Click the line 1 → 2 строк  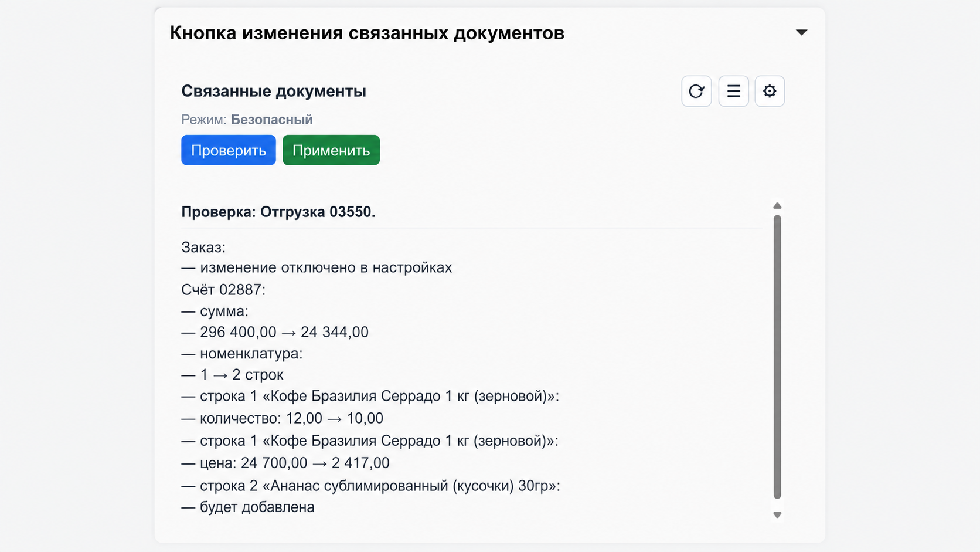232,375
